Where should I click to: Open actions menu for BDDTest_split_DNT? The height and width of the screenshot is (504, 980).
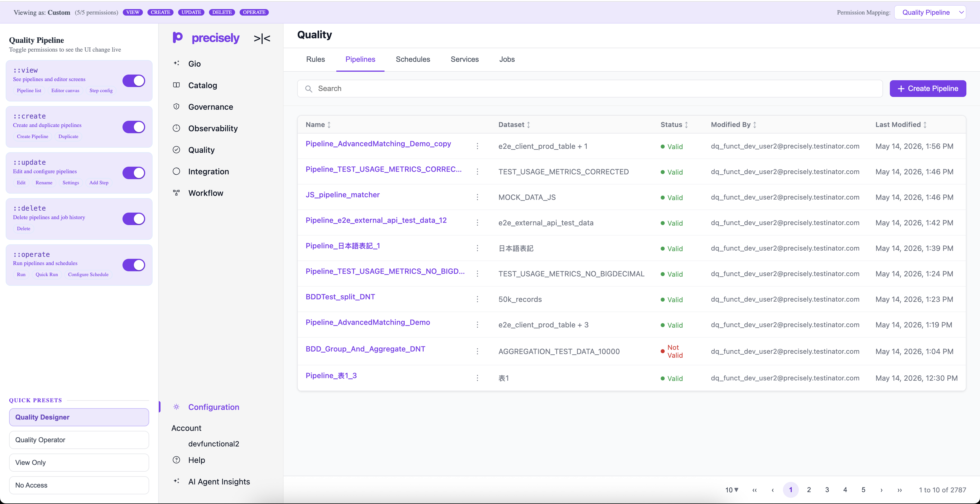pos(478,299)
